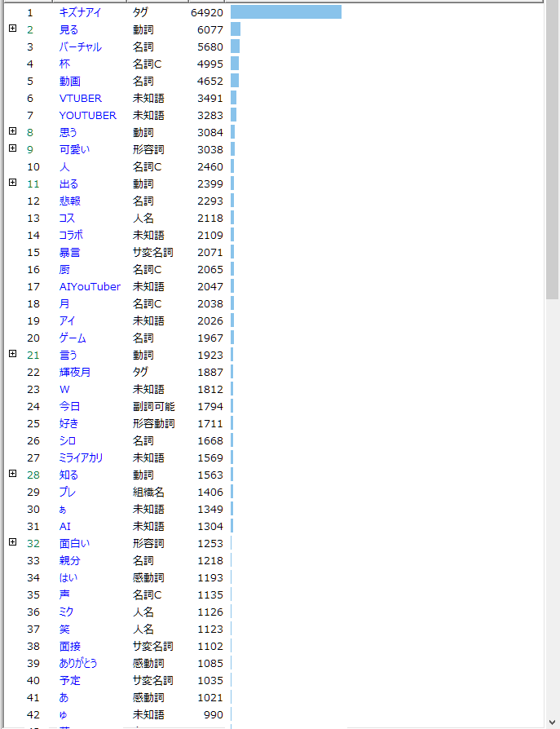Select the word 好き
Viewport: 560px width, 729px height.
coord(68,423)
